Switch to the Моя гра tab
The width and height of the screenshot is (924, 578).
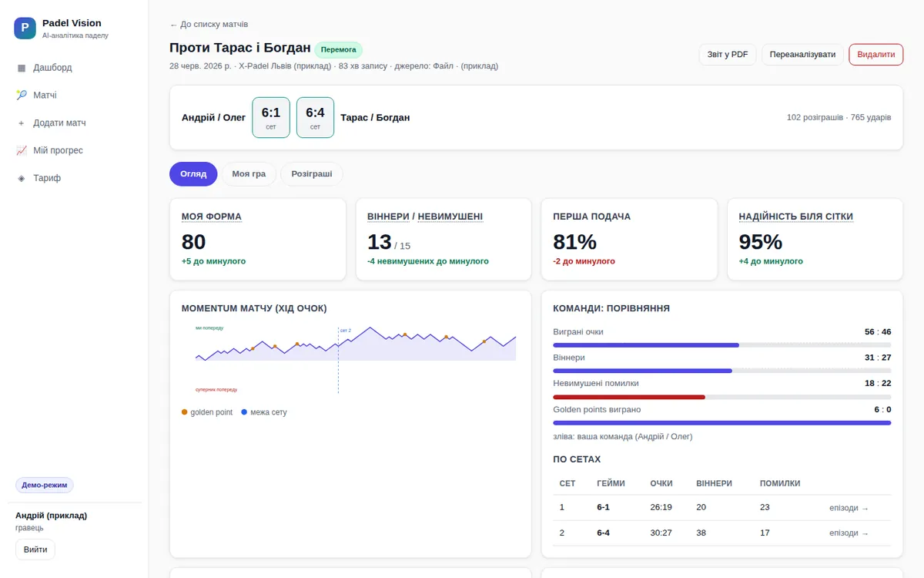(x=249, y=174)
